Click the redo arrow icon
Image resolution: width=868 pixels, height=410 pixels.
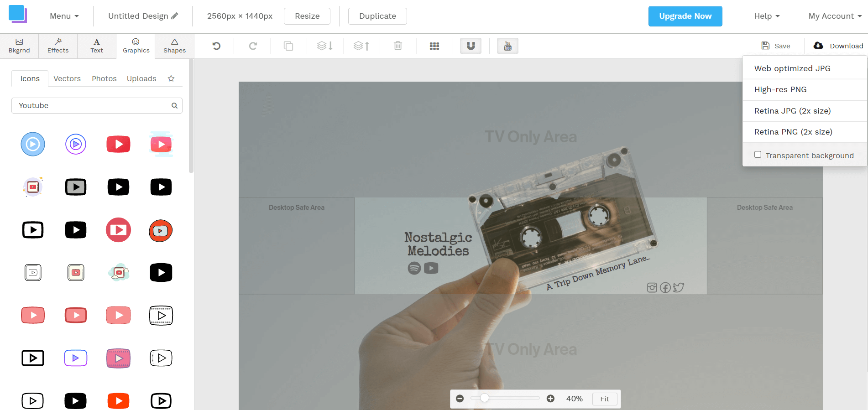253,46
